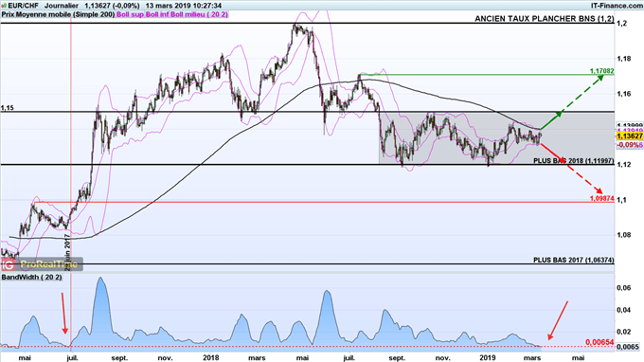Click the red 0,00654 bandwidth value
Image resolution: width=644 pixels, height=362 pixels.
click(600, 342)
